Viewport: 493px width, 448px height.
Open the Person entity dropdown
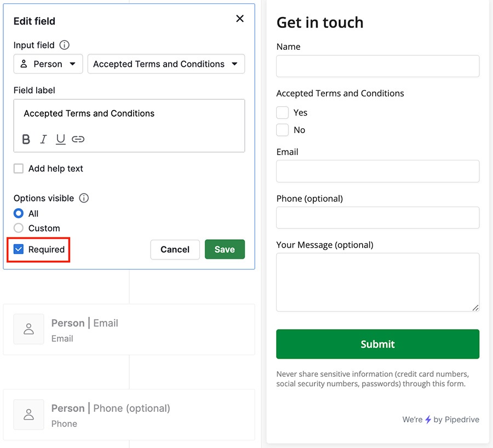point(48,64)
